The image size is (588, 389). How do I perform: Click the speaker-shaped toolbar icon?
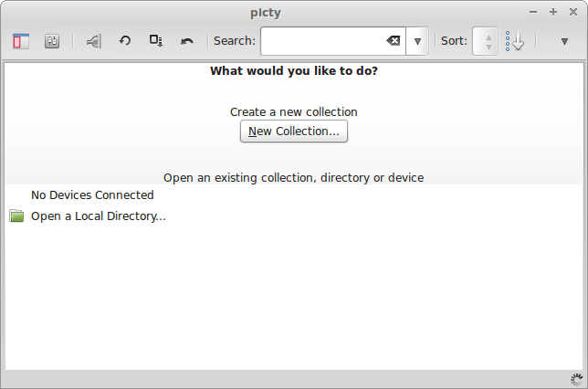pos(93,41)
